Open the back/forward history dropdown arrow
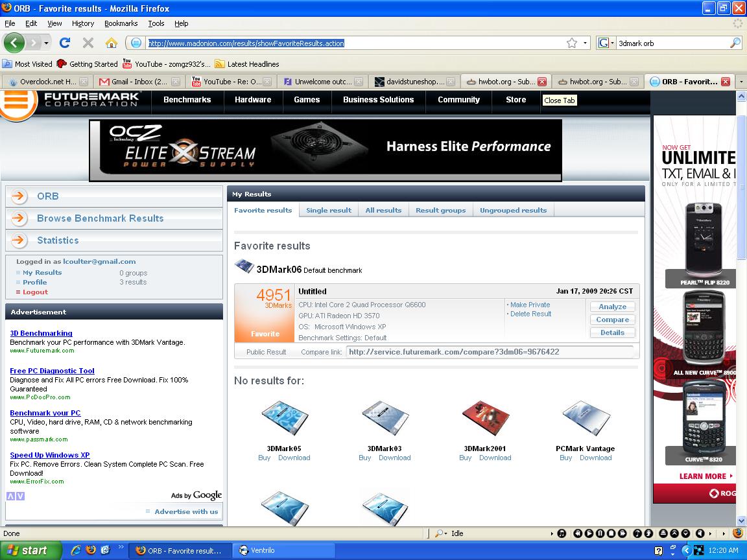 click(46, 43)
